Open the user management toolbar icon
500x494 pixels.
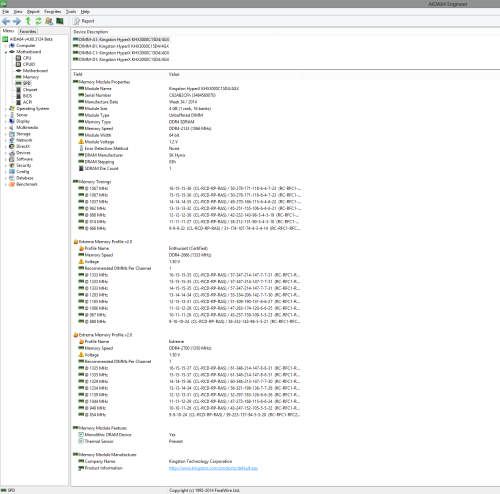[49, 21]
